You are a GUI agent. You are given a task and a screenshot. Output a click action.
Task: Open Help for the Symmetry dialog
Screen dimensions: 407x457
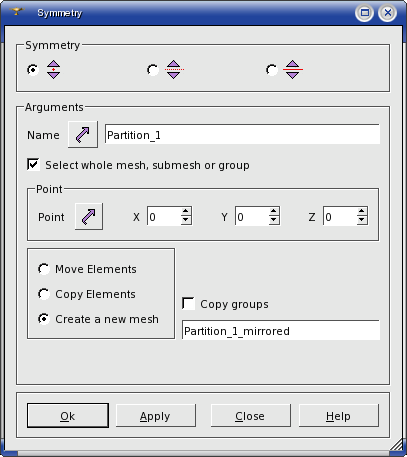click(339, 416)
